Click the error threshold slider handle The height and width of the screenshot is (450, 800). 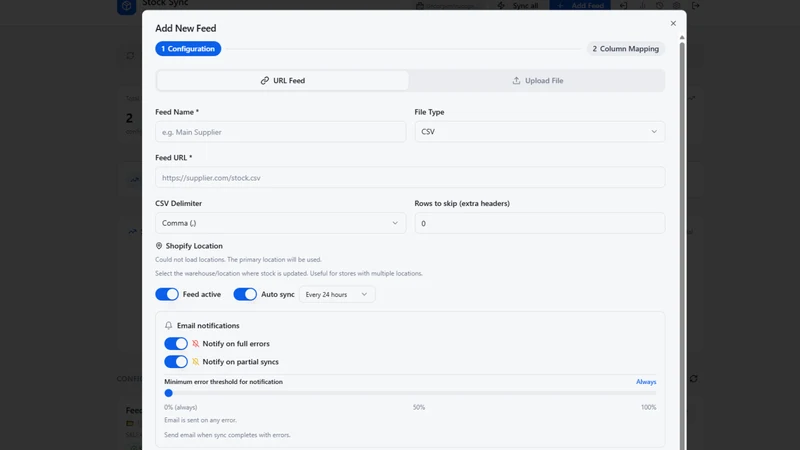tap(168, 393)
